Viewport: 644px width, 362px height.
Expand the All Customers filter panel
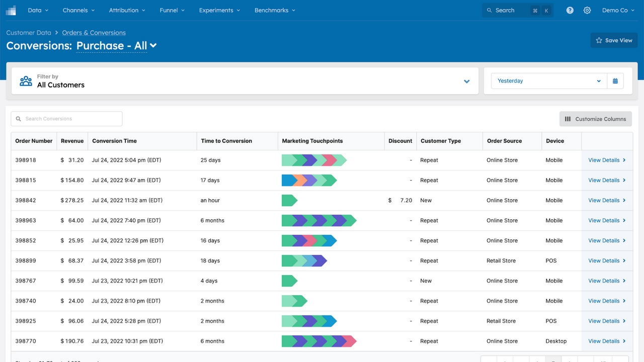(466, 80)
